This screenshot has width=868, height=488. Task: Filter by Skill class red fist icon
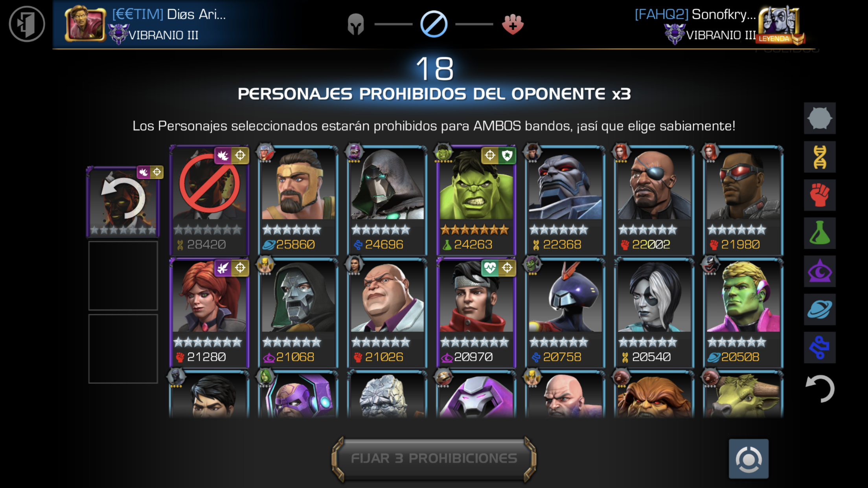[x=820, y=195]
